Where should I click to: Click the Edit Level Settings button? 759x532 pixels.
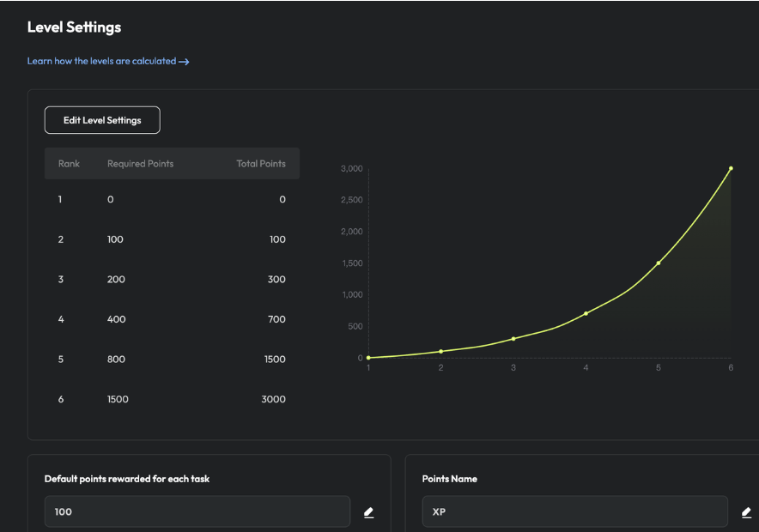coord(102,120)
